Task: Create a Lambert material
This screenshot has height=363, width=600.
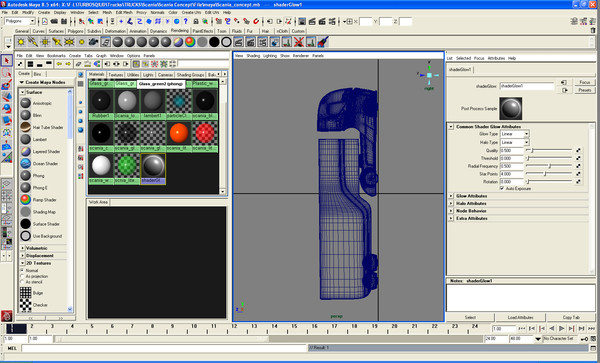Action: pos(26,139)
